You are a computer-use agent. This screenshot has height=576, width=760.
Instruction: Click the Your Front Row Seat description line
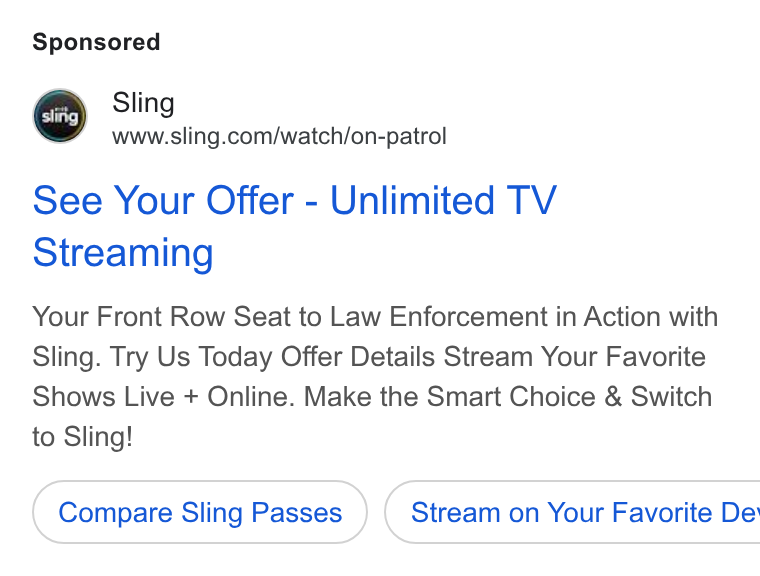[x=375, y=317]
